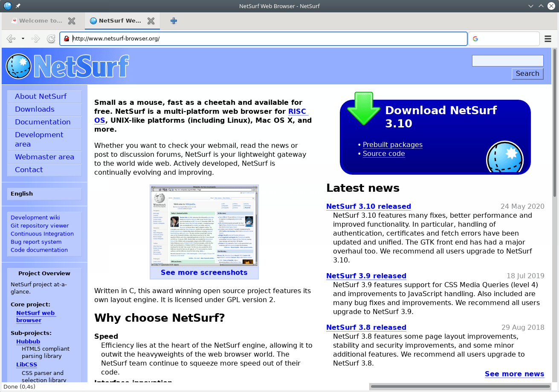This screenshot has width=559, height=392.
Task: Close the 'NetSurf We...' tab
Action: 151,20
